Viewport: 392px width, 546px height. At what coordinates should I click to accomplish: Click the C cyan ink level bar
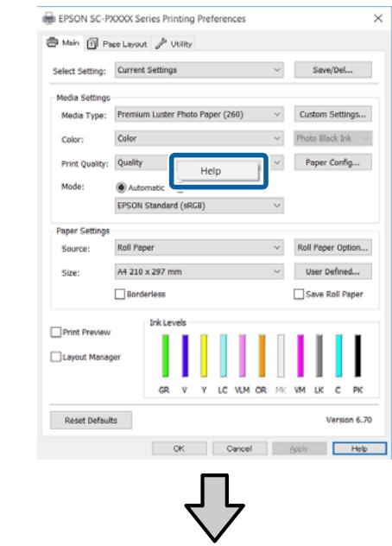click(x=338, y=356)
